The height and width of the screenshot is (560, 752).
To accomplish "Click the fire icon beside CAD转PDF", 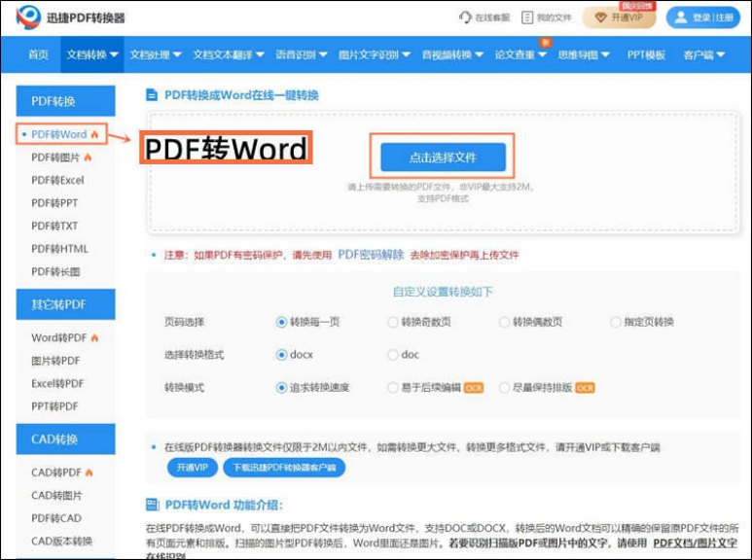I will pos(90,473).
